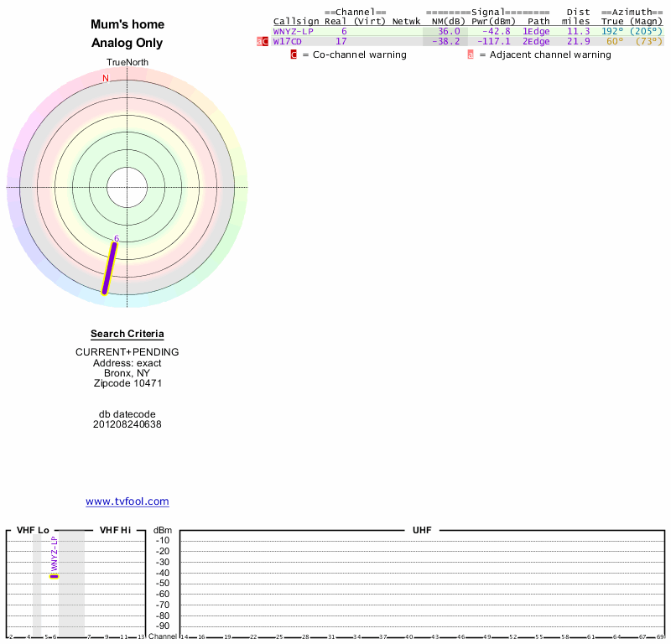
Task: Click the warning badge beside the W17CD row
Action: pos(263,41)
